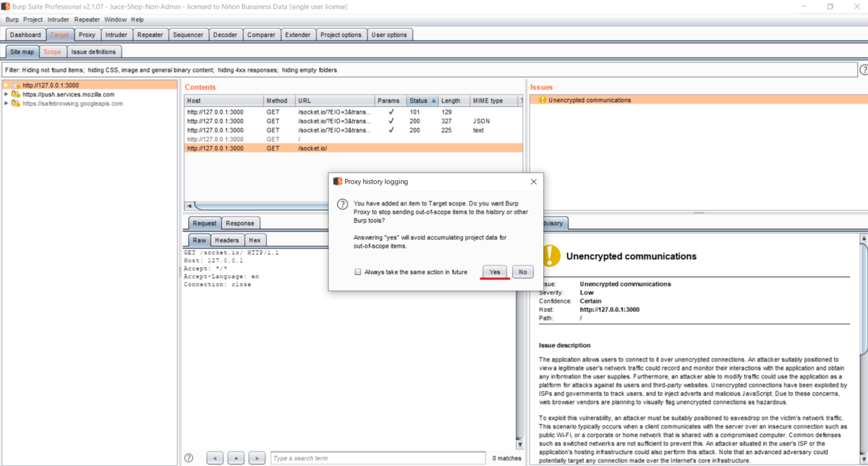Switch to the Comparer tab
This screenshot has height=466, width=868.
(261, 35)
